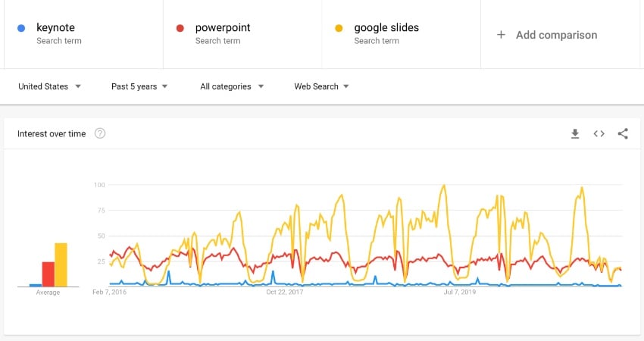
Task: Click the Oct 22, 2017 axis label
Action: [285, 291]
